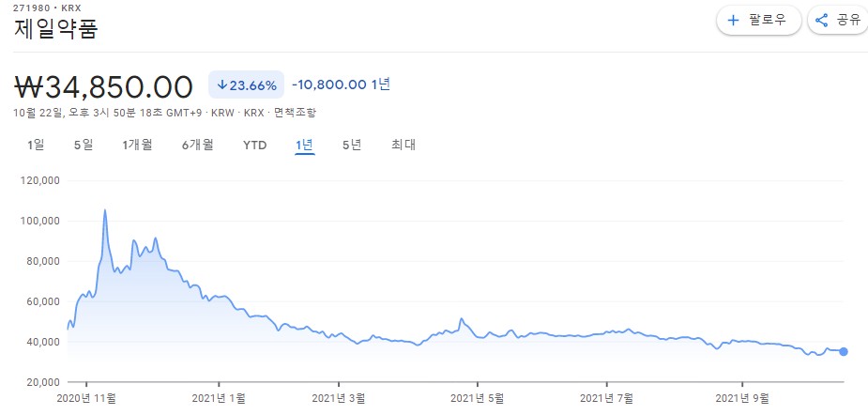Viewport: 868px width, 415px height.
Task: Click the 2021년 5월 x-axis label
Action: (478, 397)
